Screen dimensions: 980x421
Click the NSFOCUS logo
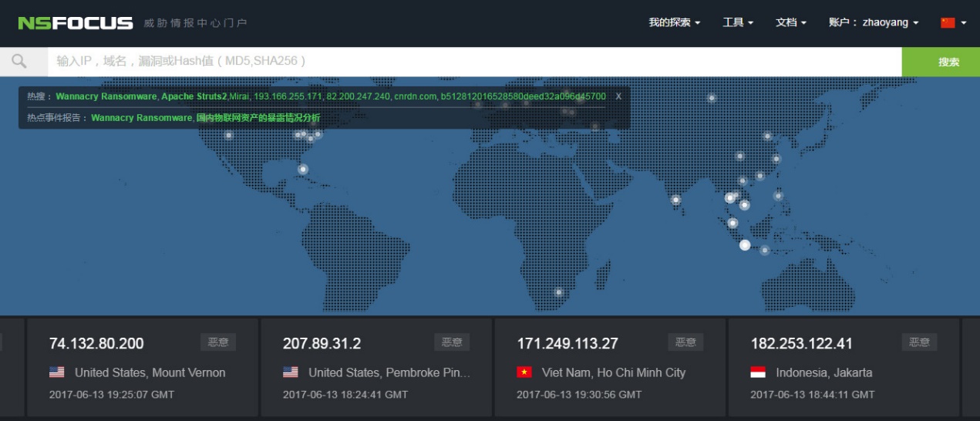pos(76,23)
